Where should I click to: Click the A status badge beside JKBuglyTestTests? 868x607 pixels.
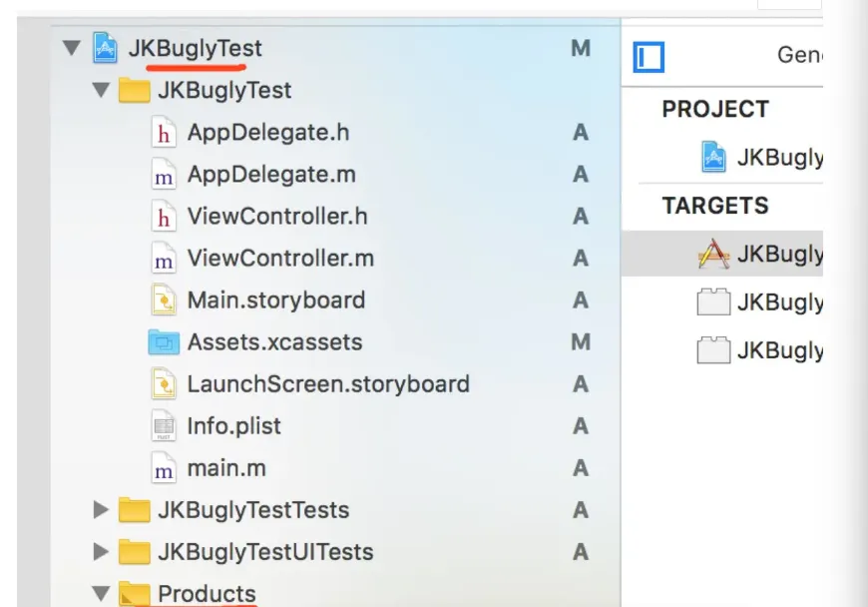(x=580, y=510)
